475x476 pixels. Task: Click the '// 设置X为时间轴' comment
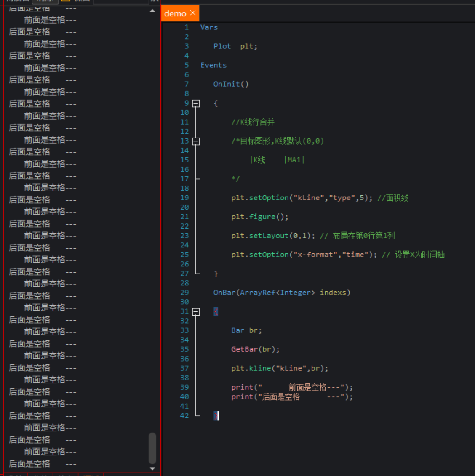pos(414,255)
